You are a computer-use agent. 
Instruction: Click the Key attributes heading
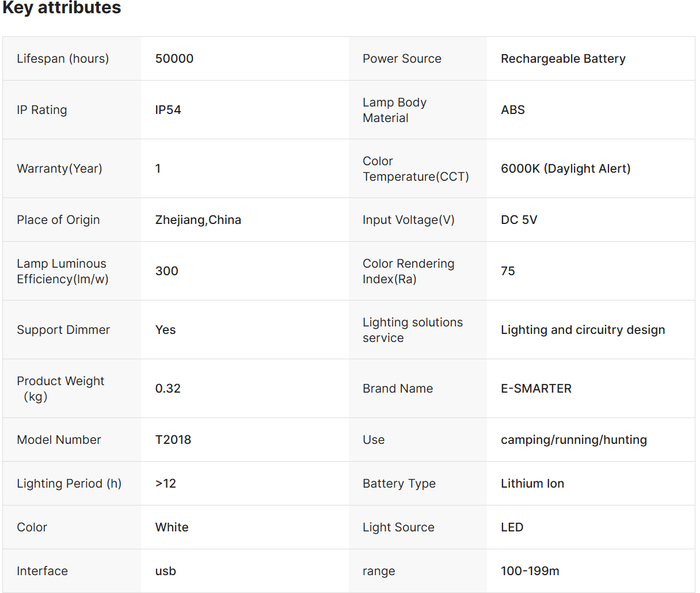[62, 7]
